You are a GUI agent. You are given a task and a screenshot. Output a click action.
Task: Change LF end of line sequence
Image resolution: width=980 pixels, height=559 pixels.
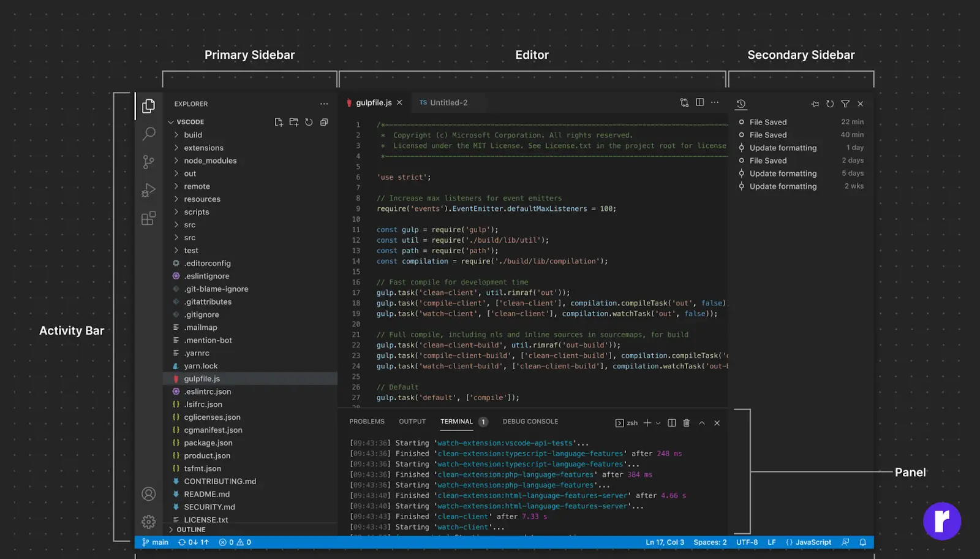[x=772, y=542]
